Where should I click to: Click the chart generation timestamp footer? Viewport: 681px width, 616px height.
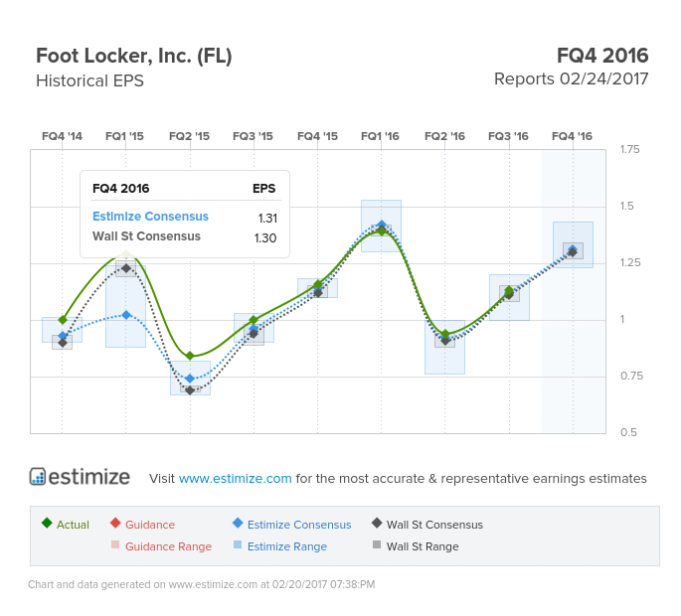202,584
